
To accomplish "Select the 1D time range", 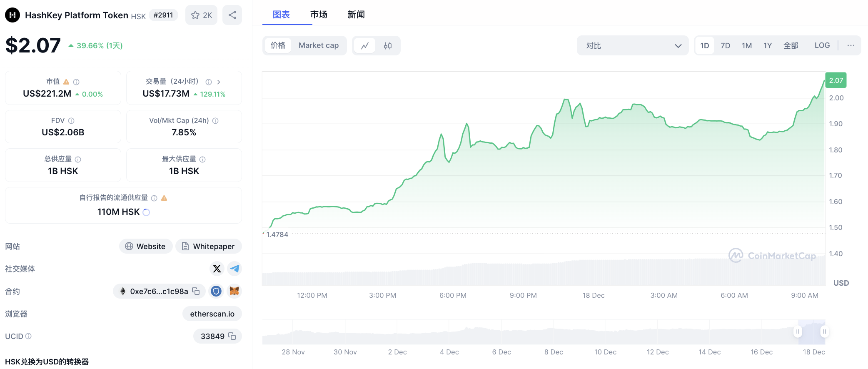I will click(x=705, y=45).
